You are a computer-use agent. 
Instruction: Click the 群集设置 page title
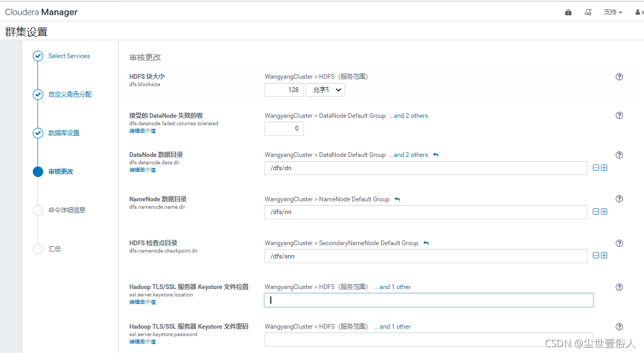[26, 32]
